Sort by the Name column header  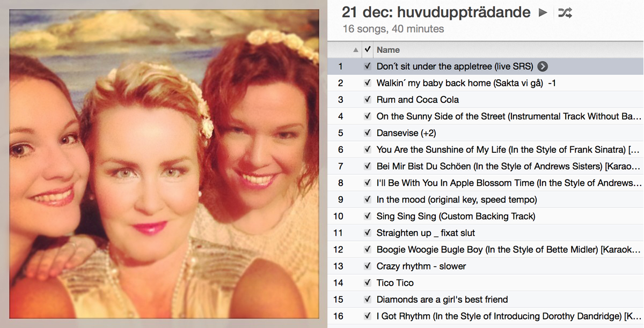click(x=388, y=50)
